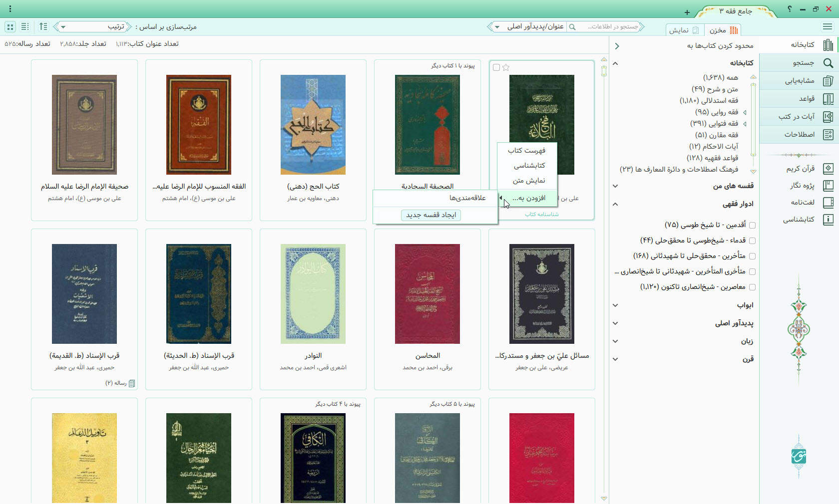839x504 pixels.
Task: Open the اصطلاحات terminology section
Action: 799,135
